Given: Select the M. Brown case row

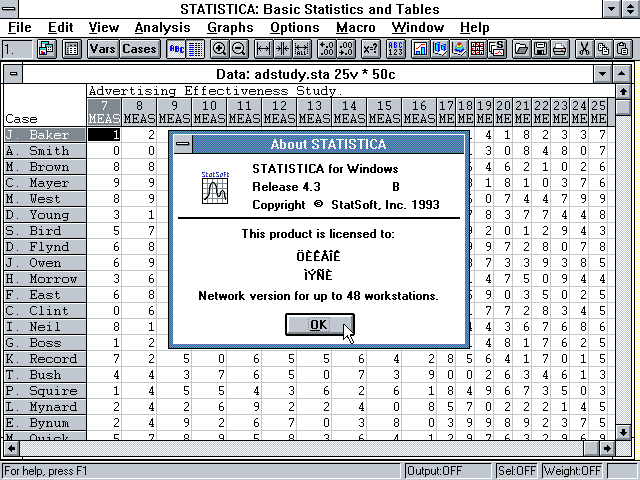Looking at the screenshot, I should coord(45,167).
